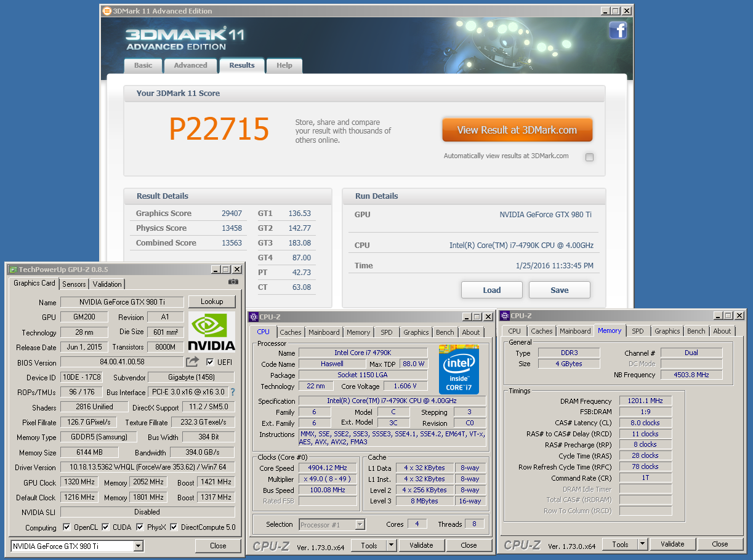753x560 pixels.
Task: Click View Result at 3DMark.com button
Action: pyautogui.click(x=517, y=130)
